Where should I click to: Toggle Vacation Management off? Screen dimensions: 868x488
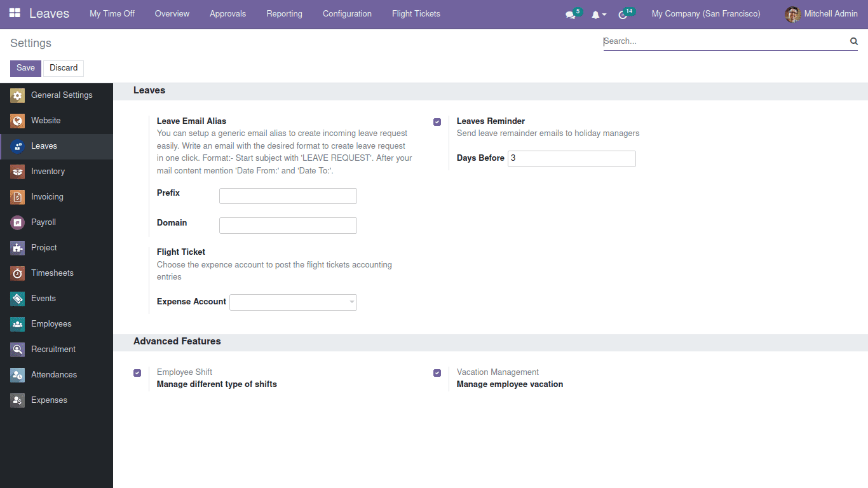437,373
